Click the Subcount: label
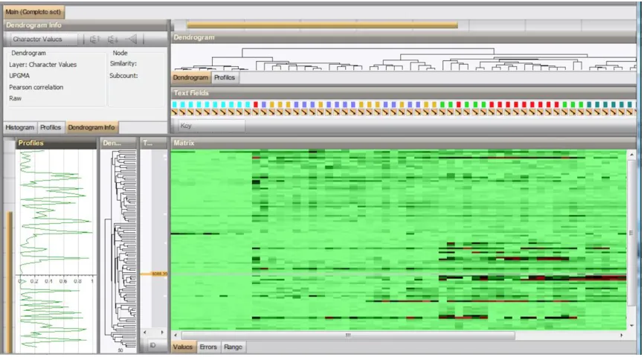 123,76
